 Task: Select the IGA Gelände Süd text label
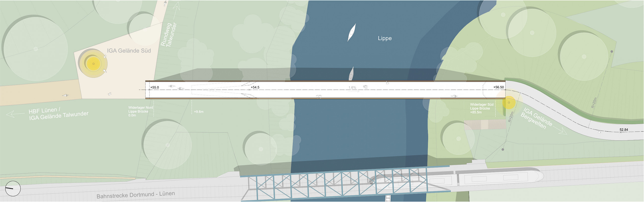coord(129,51)
